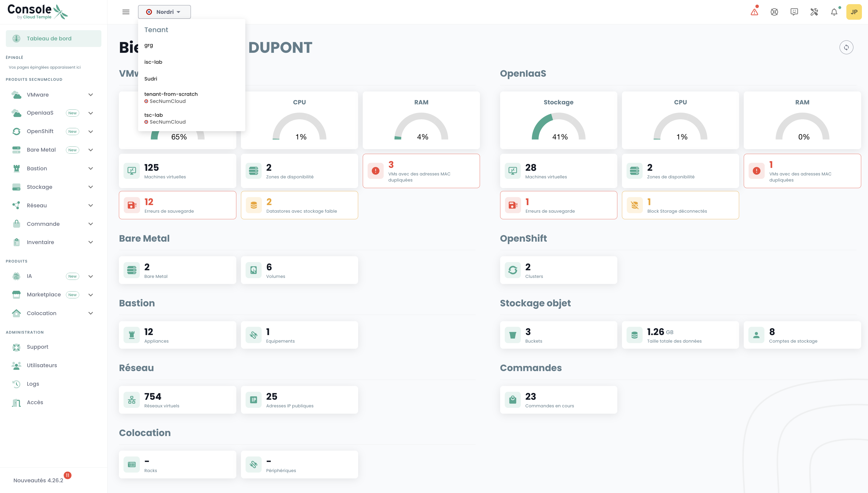868x493 pixels.
Task: Open Nouveautés 4.26.2 release notes
Action: [x=38, y=481]
